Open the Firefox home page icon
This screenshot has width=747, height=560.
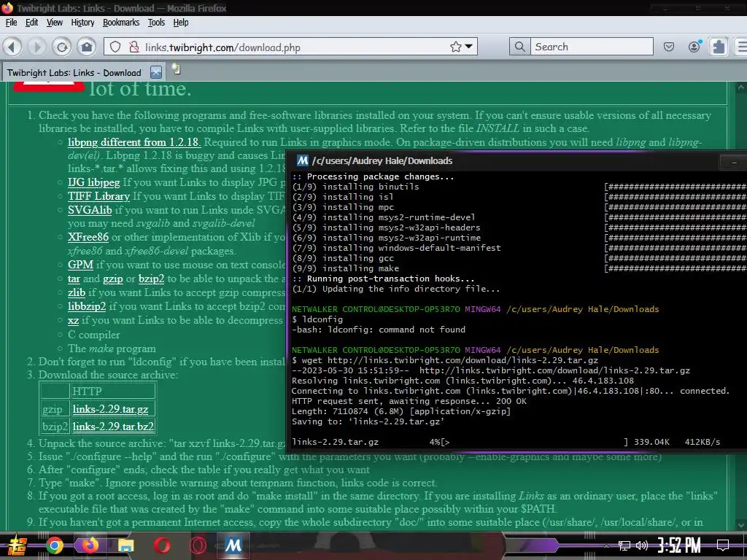pyautogui.click(x=87, y=47)
